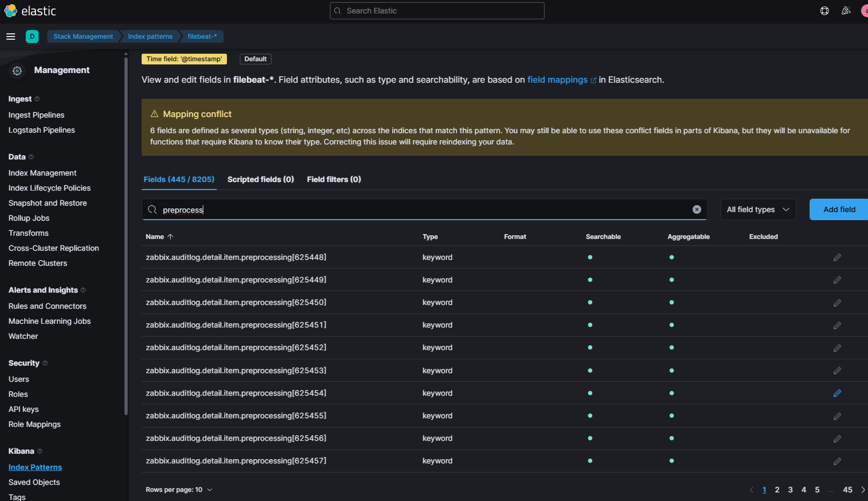Image resolution: width=868 pixels, height=501 pixels.
Task: Open the hamburger navigation menu
Action: point(11,37)
